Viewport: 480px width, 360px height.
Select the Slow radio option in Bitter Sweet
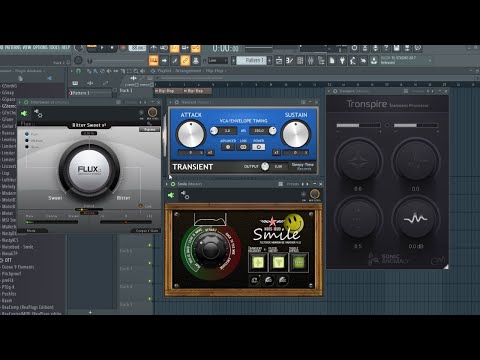coord(27,147)
